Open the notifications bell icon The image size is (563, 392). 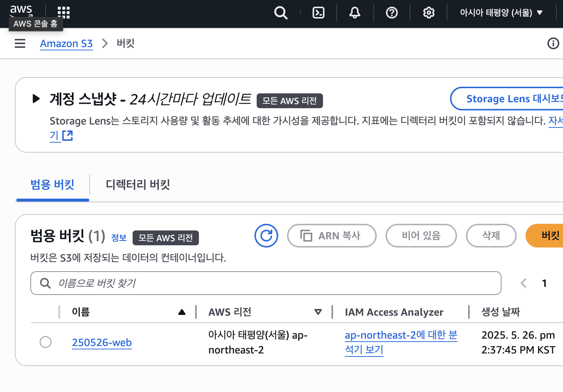point(355,13)
